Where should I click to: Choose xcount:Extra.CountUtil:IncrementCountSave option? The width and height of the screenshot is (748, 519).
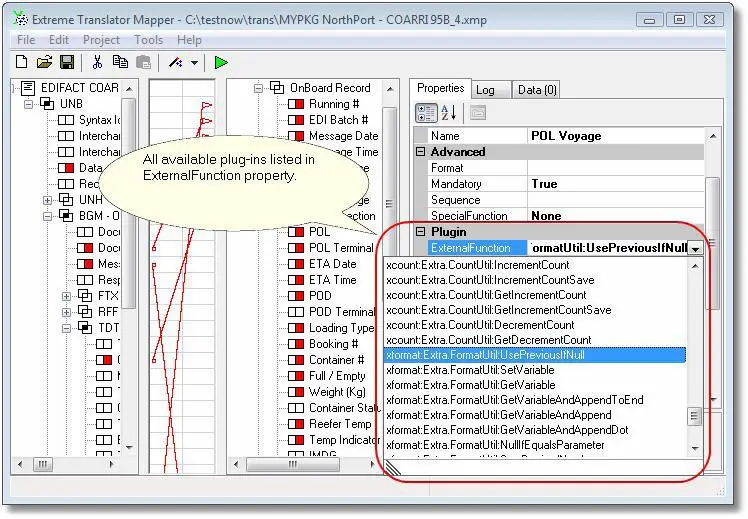[534, 280]
